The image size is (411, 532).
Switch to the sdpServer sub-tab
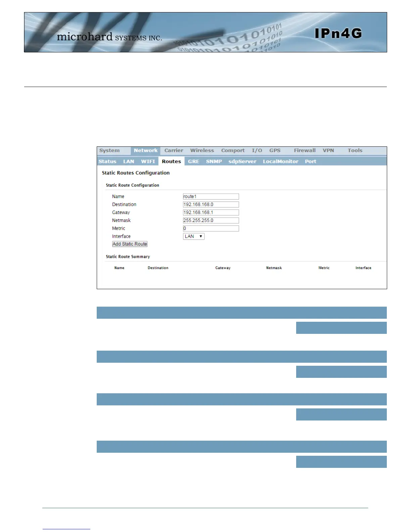tap(242, 162)
